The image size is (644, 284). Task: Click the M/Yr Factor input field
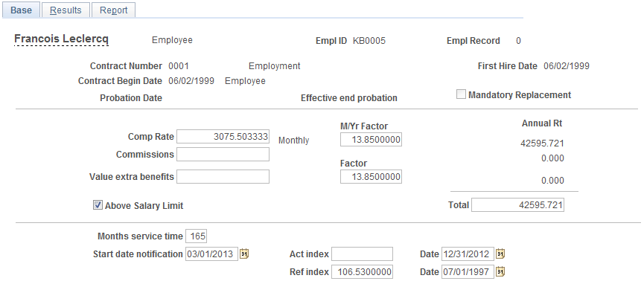(x=372, y=140)
